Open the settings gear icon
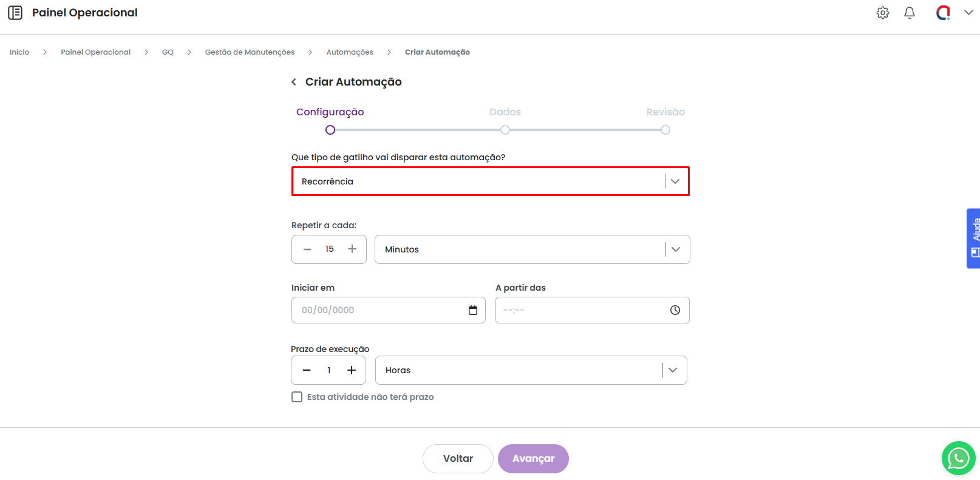 883,13
